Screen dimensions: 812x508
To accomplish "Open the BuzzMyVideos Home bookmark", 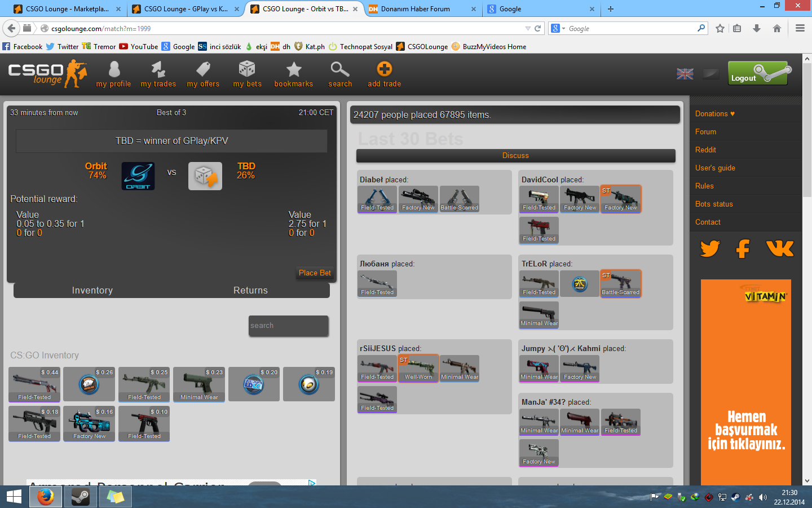I will coord(488,46).
